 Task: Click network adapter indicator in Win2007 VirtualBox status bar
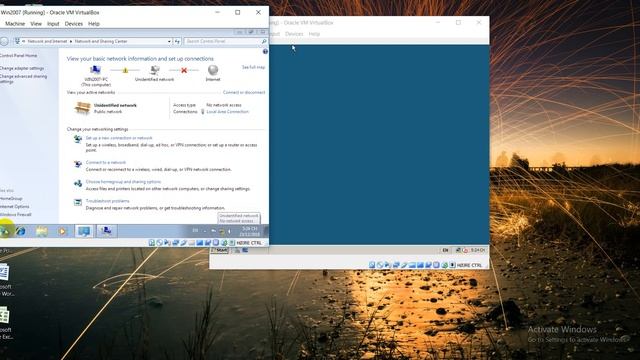click(176, 243)
